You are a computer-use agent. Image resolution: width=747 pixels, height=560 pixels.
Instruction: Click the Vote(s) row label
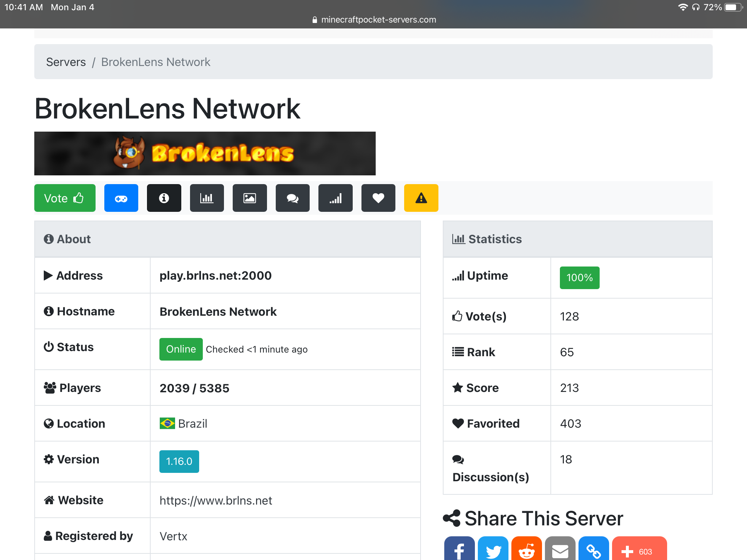click(480, 316)
